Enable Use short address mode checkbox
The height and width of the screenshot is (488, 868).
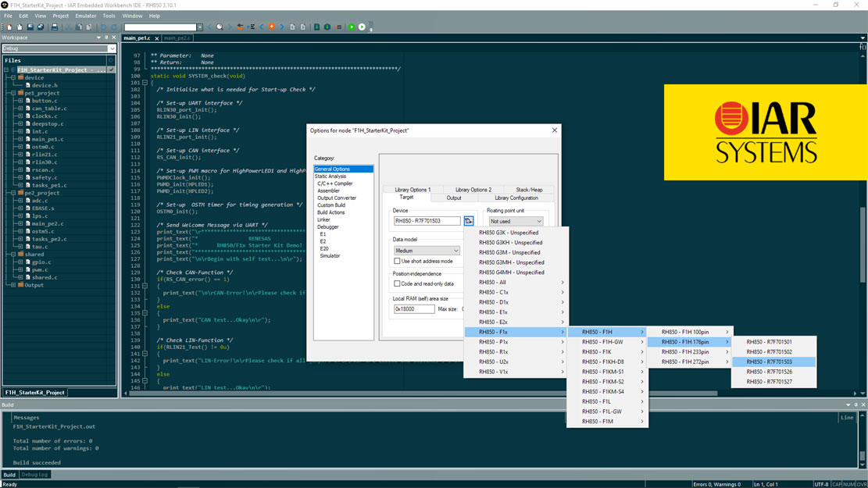(398, 262)
